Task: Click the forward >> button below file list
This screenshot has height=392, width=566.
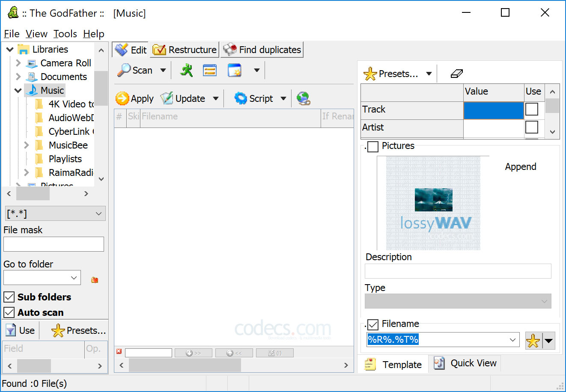Action: 194,353
